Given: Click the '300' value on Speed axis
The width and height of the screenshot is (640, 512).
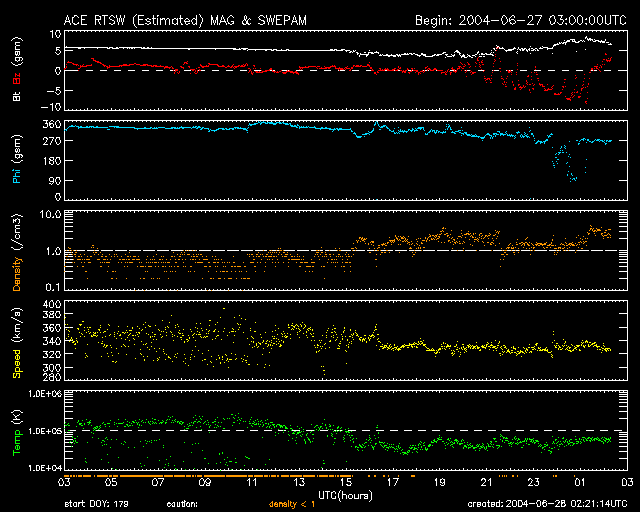Looking at the screenshot, I should point(52,367).
